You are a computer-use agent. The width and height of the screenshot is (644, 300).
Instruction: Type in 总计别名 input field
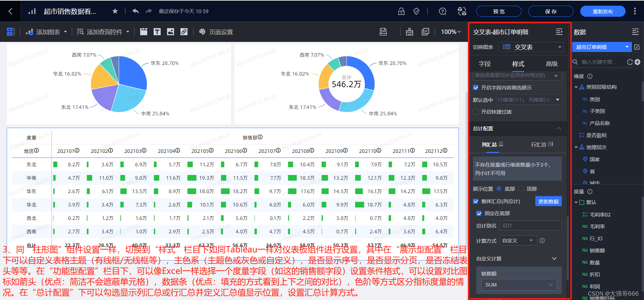point(531,225)
